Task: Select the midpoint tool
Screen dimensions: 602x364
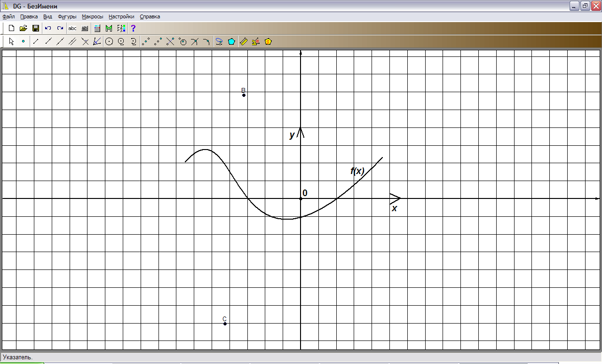Action: click(x=146, y=41)
